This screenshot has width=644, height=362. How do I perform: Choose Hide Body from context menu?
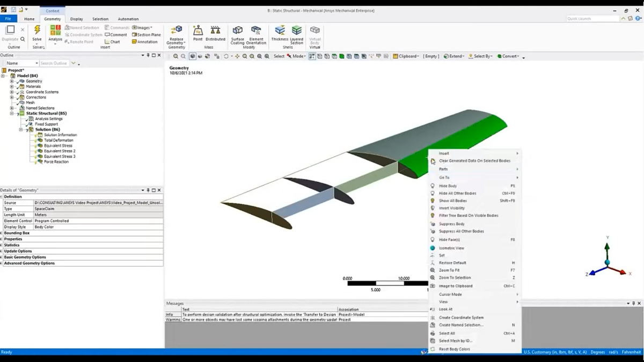click(x=448, y=186)
